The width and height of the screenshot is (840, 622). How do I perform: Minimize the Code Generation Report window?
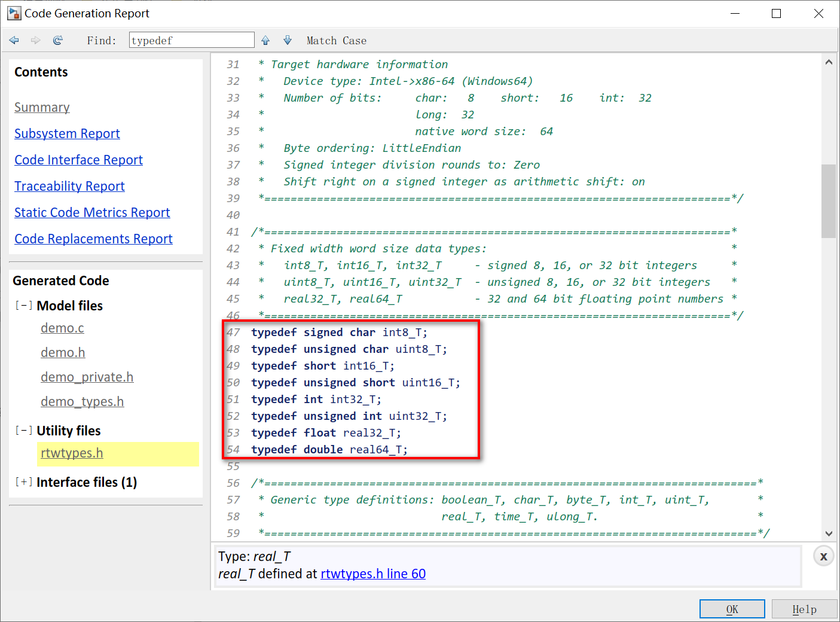[x=735, y=13]
